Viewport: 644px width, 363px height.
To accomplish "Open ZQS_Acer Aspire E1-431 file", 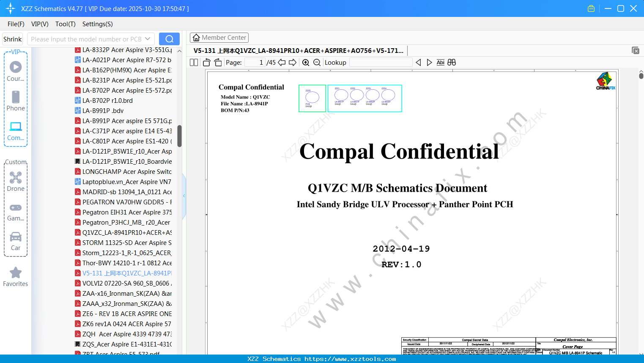I will 123,344.
